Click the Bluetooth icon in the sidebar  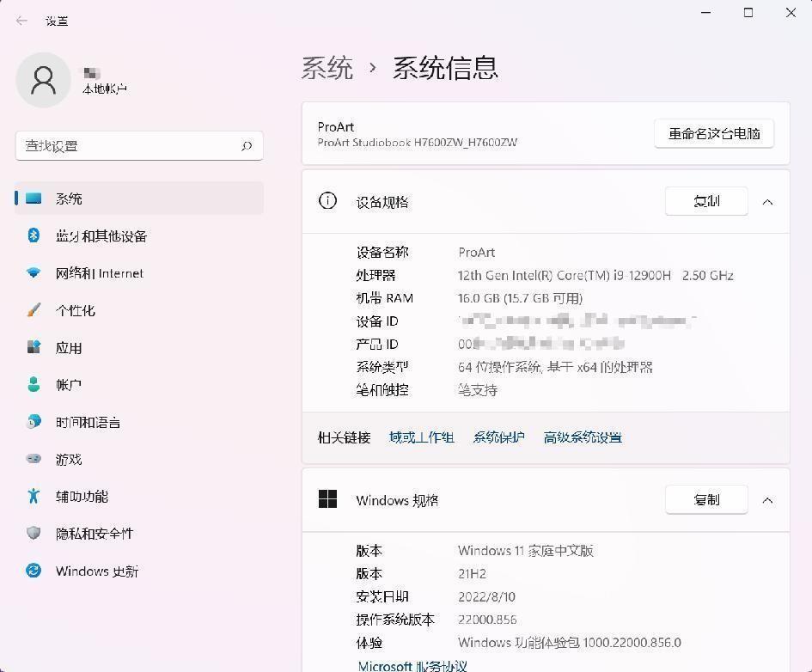tap(34, 235)
